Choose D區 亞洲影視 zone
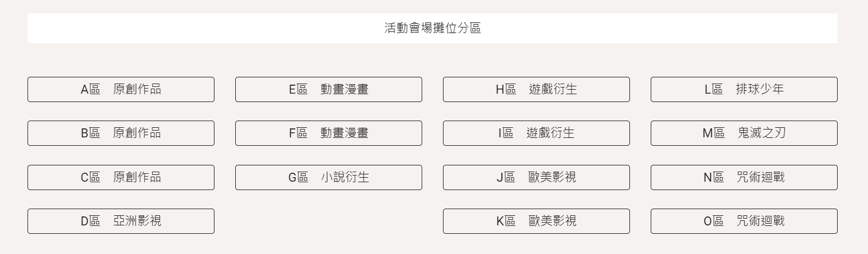The width and height of the screenshot is (868, 254). tap(121, 221)
